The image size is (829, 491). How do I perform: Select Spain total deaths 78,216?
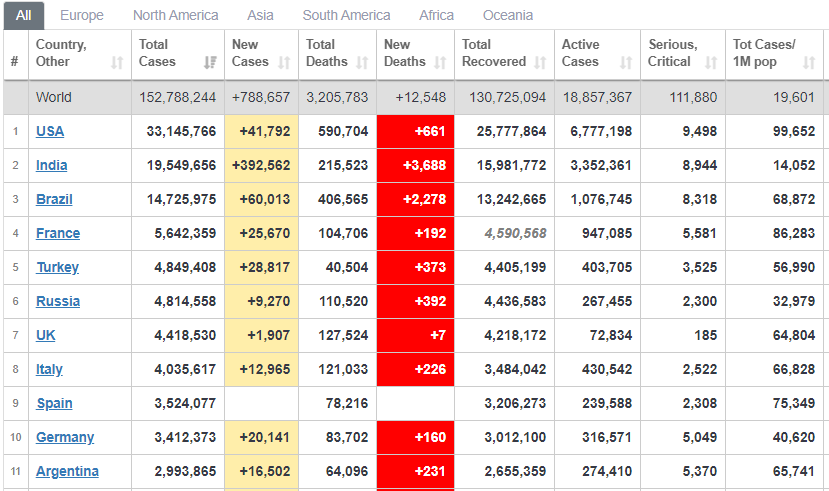coord(347,403)
